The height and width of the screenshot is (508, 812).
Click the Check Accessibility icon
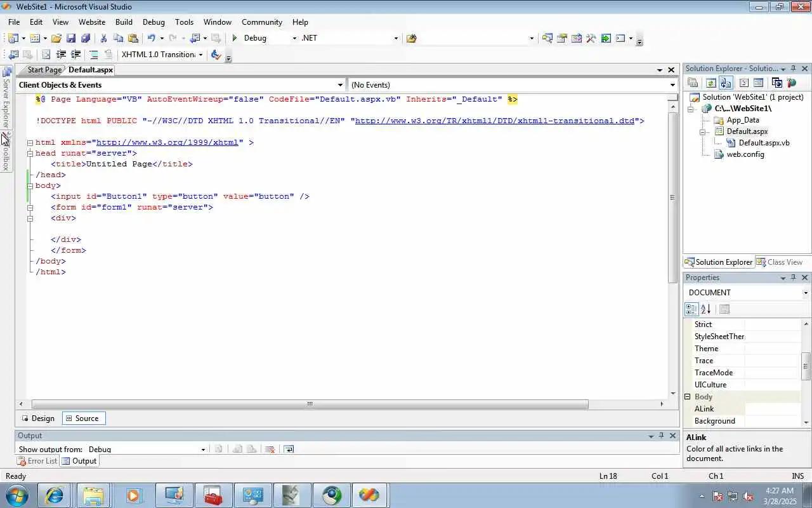pos(216,55)
